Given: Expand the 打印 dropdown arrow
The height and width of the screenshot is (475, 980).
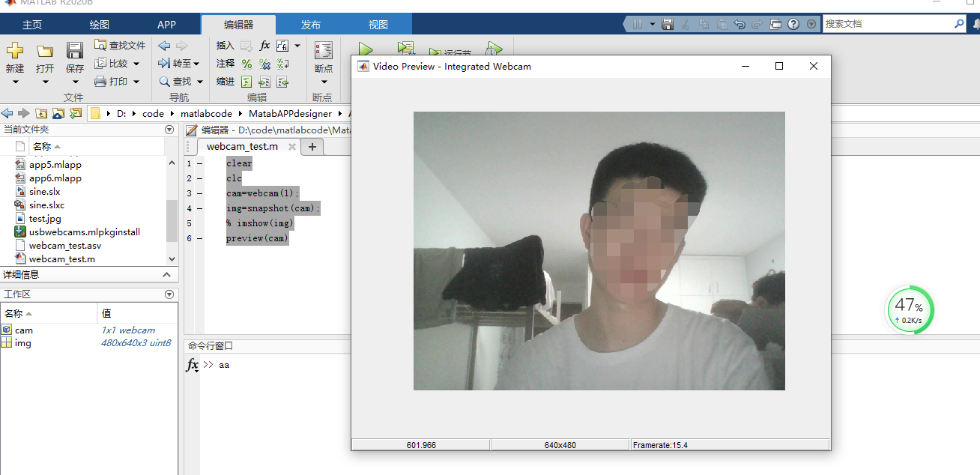Looking at the screenshot, I should click(x=136, y=82).
